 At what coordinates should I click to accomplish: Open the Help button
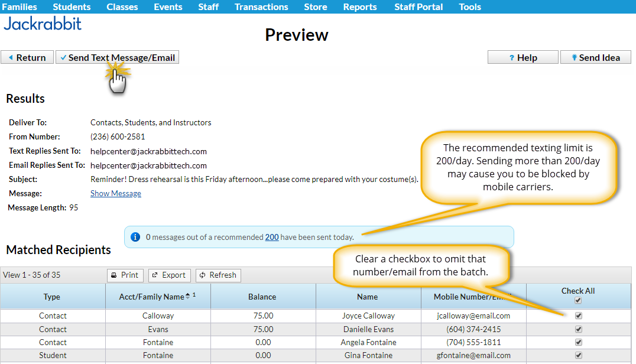click(x=523, y=57)
